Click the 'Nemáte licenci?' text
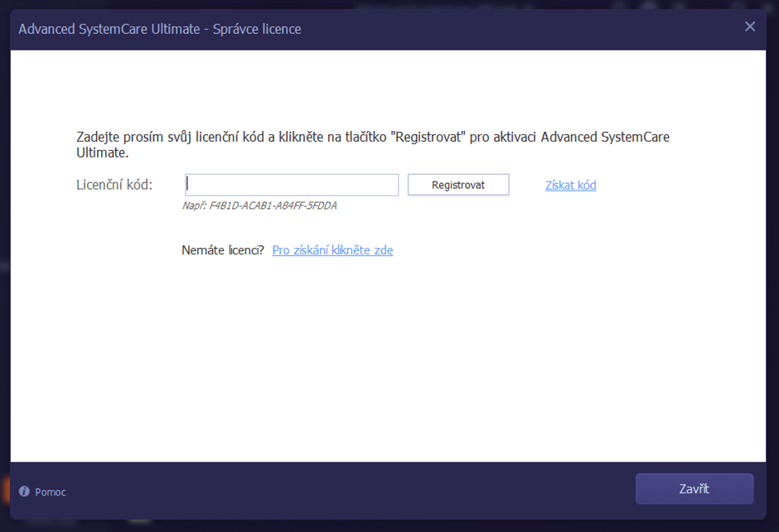 pos(223,249)
